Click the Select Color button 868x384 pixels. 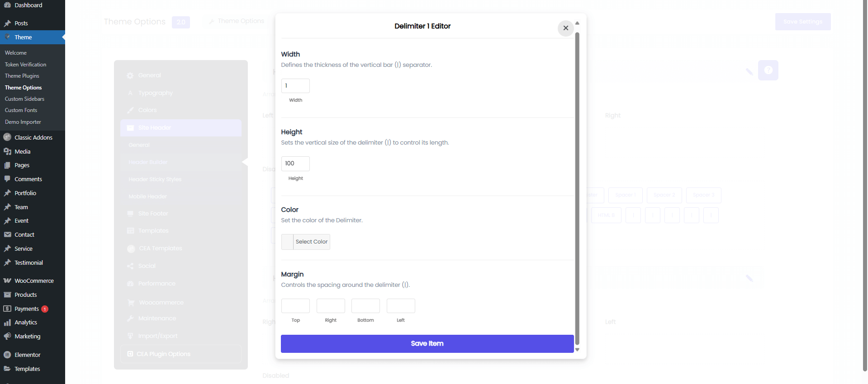click(x=312, y=242)
